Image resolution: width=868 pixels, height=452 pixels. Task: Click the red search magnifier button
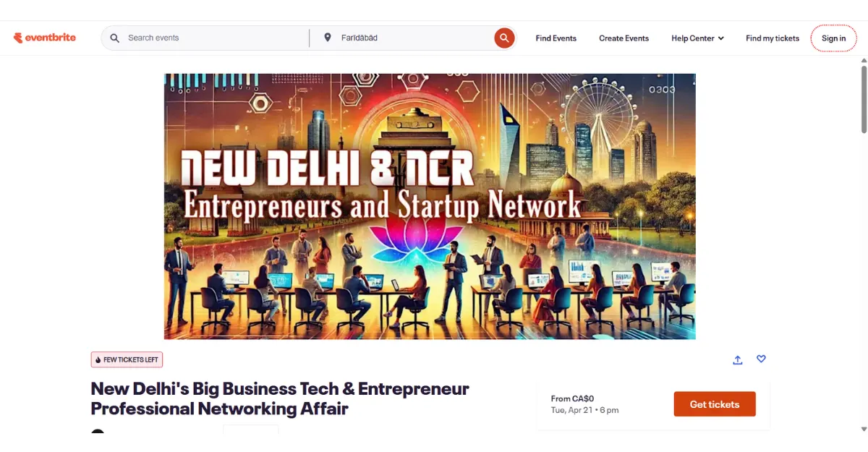click(504, 38)
